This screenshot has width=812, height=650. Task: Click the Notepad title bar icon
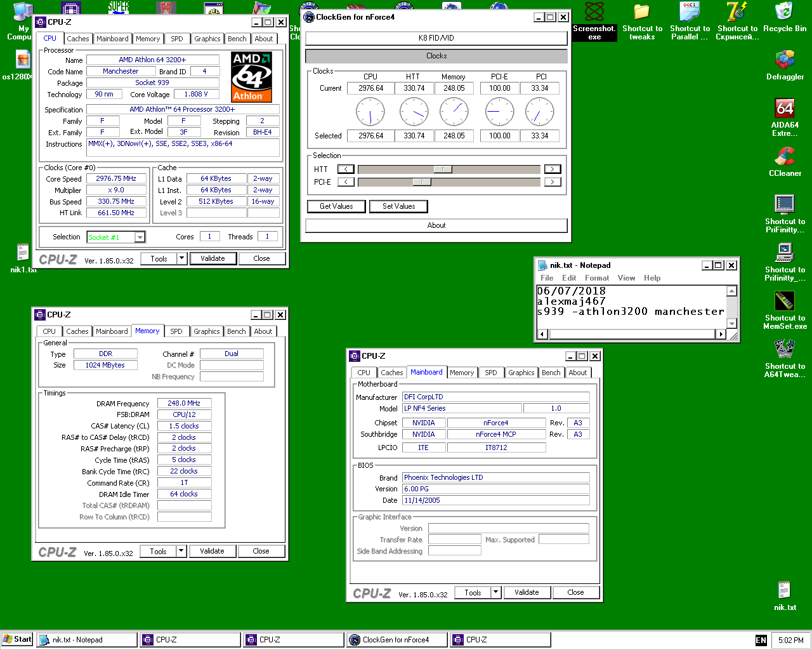tap(543, 265)
